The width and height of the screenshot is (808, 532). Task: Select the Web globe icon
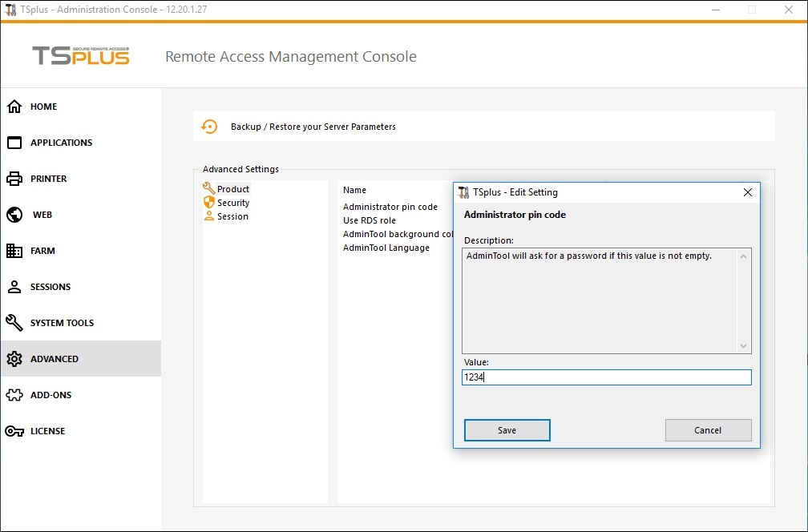click(x=14, y=215)
